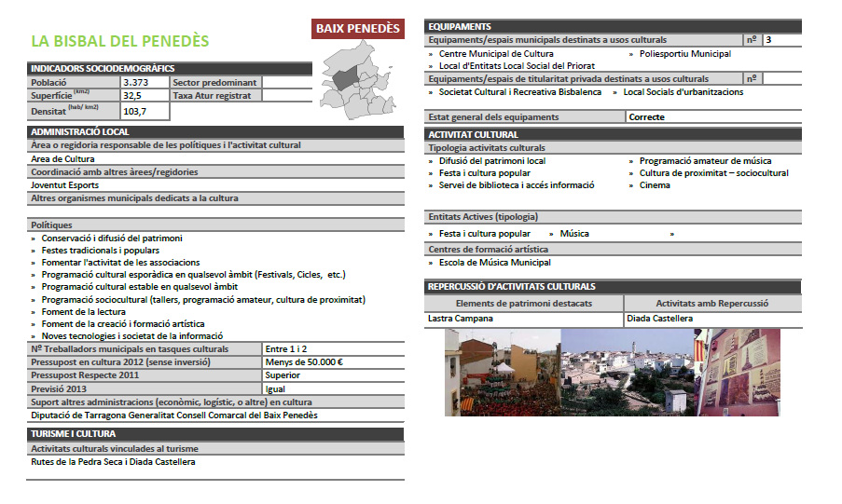Click Cultura de proximitat – sociocultural item
Viewport: 842px width, 504px height.
[x=713, y=173]
